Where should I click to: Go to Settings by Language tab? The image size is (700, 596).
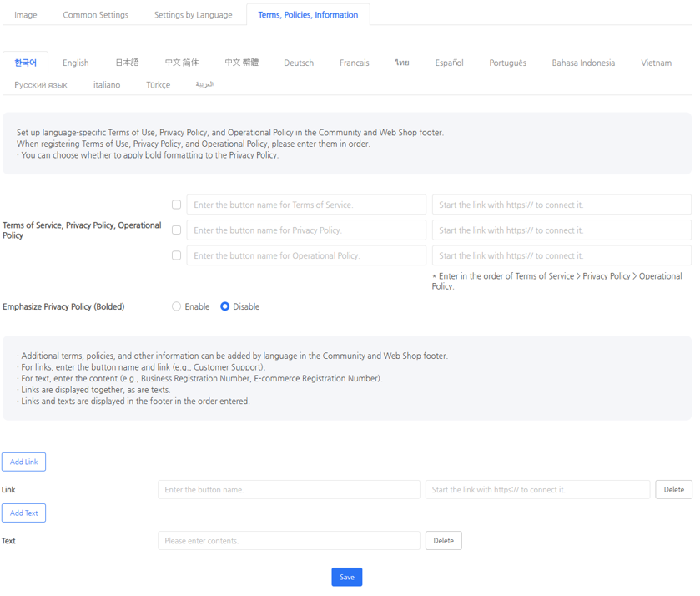[193, 15]
